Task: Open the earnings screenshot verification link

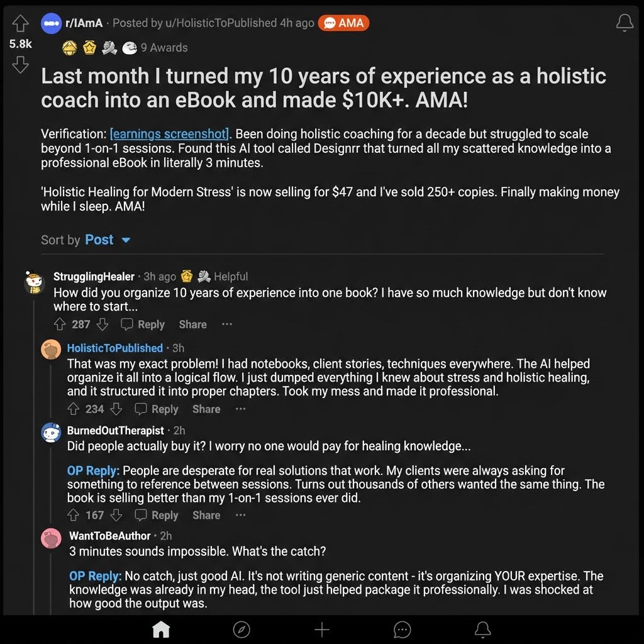Action: coord(170,134)
